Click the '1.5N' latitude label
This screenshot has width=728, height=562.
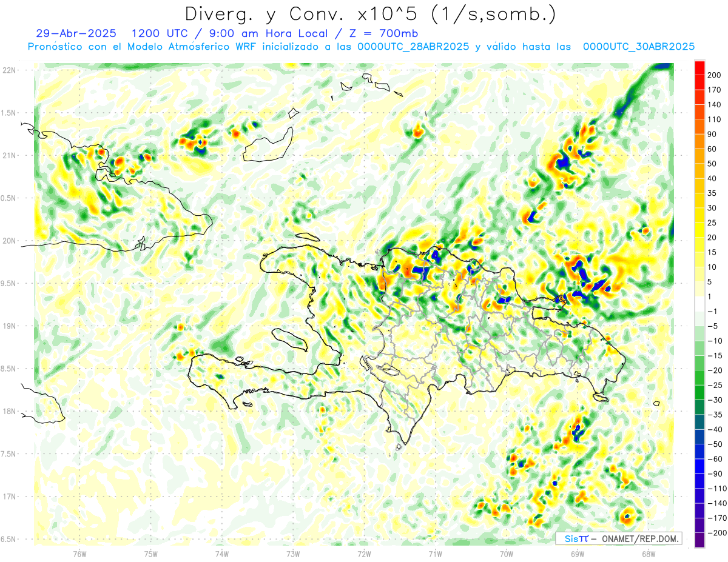tap(9, 113)
